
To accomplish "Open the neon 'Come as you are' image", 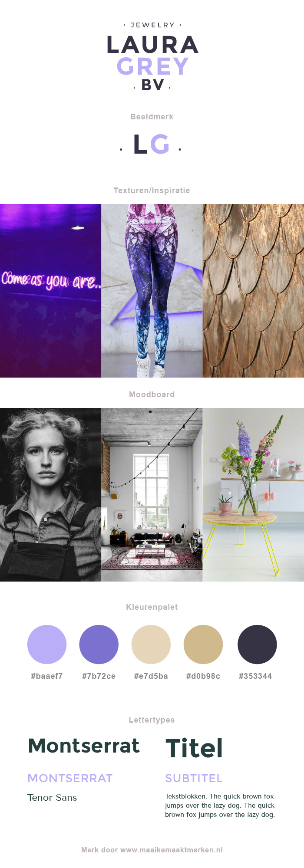I will [50, 291].
